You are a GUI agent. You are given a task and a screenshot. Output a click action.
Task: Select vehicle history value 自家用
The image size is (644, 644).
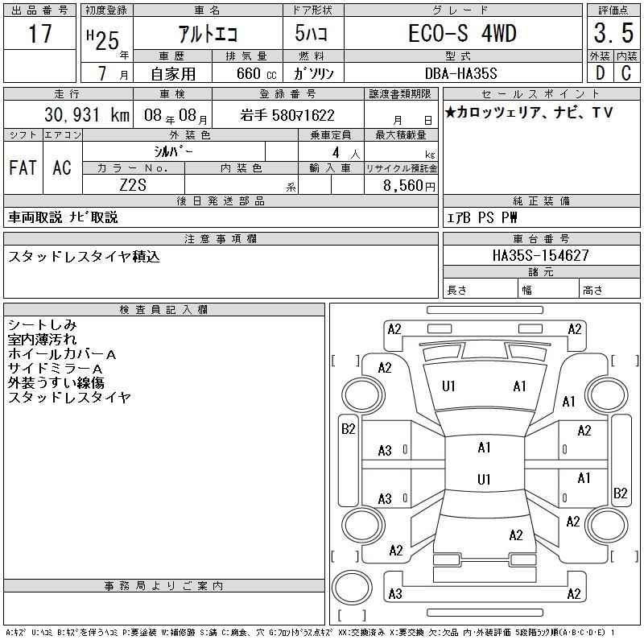[x=173, y=74]
